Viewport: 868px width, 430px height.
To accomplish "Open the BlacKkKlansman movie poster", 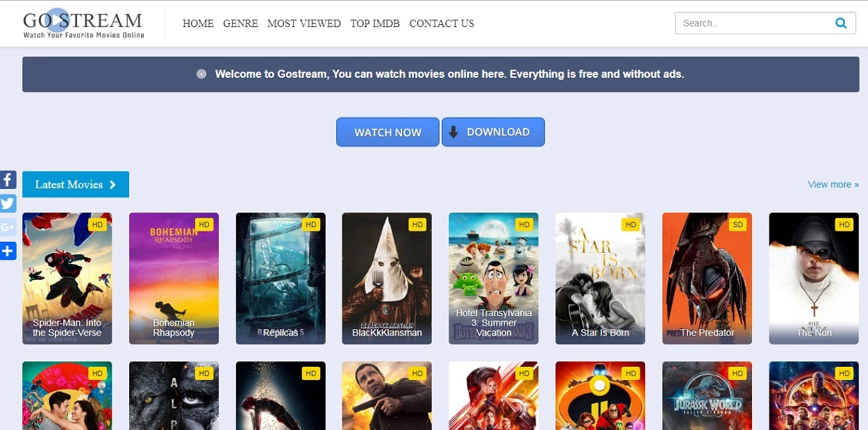I will pyautogui.click(x=387, y=279).
